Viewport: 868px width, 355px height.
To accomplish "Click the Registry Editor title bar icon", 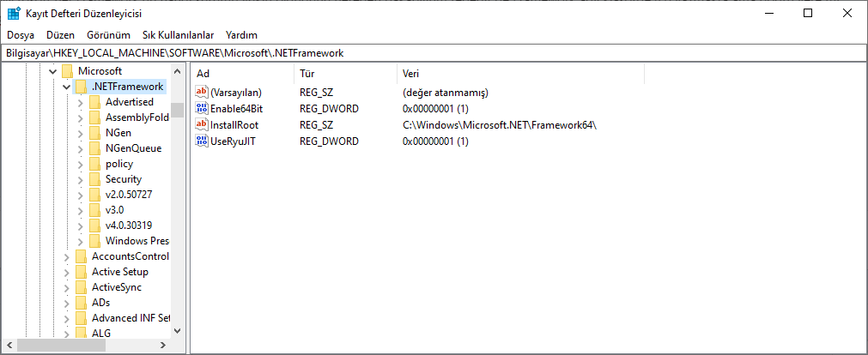I will pyautogui.click(x=14, y=14).
